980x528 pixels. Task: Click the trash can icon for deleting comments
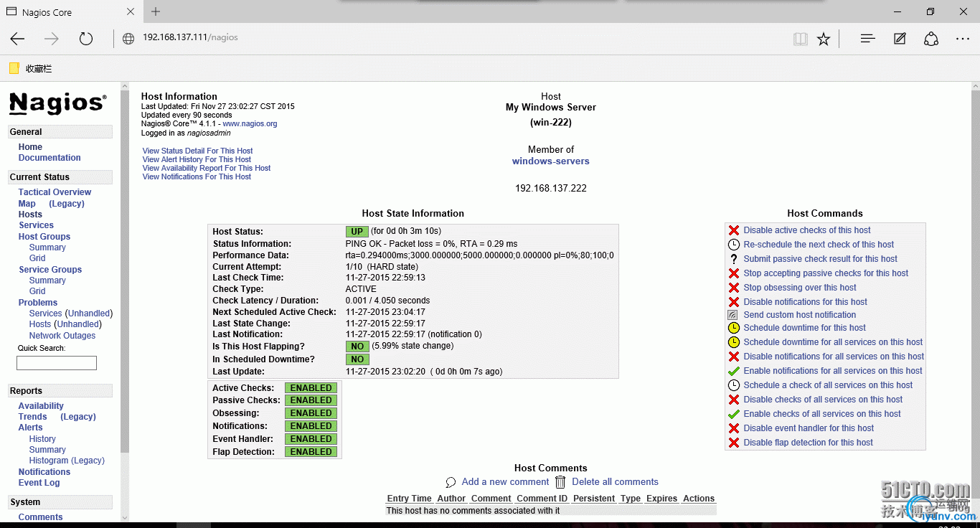coord(560,482)
